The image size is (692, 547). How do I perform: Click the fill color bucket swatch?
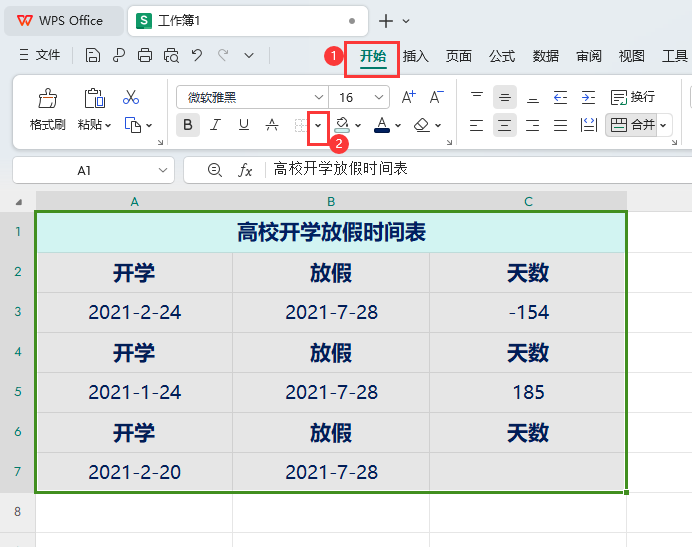coord(342,125)
